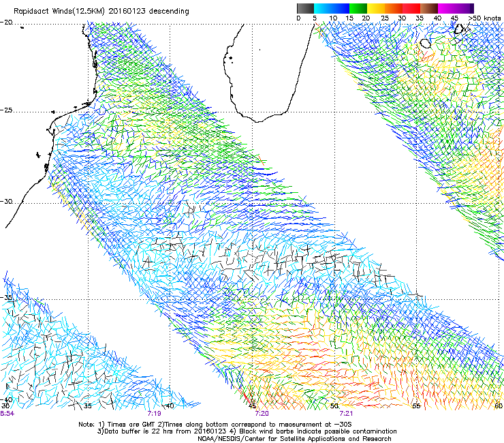Click the note line 'Times are GMT'
Screen dimensions: 504x443
(x=132, y=425)
